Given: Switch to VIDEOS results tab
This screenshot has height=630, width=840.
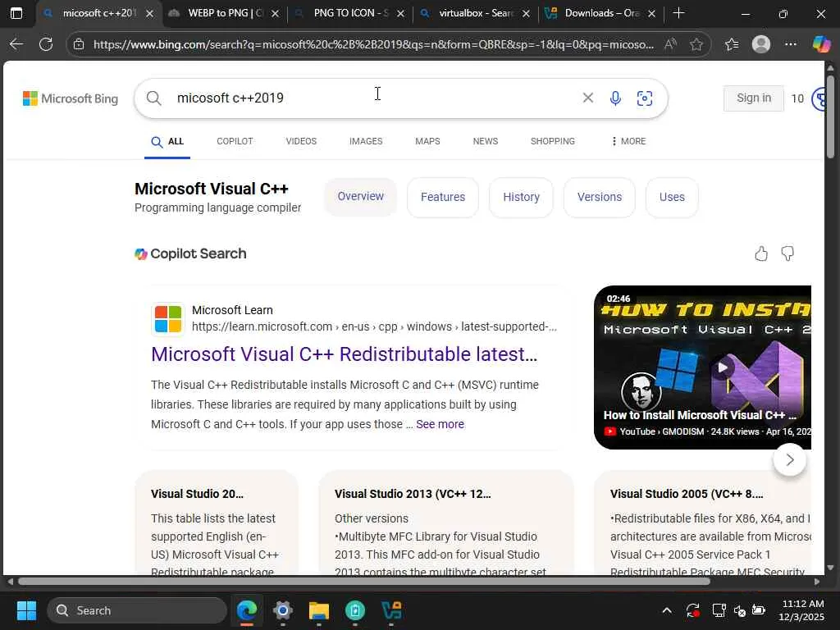Looking at the screenshot, I should point(301,141).
